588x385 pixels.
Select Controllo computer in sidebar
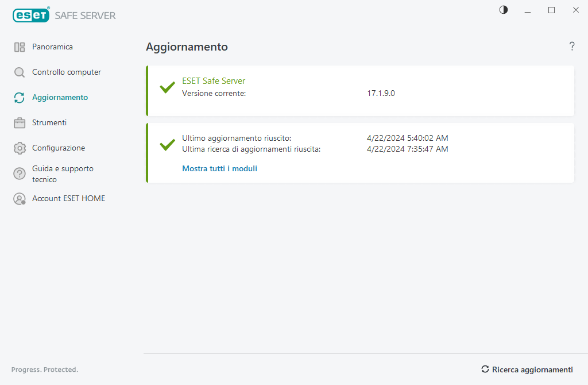point(67,72)
